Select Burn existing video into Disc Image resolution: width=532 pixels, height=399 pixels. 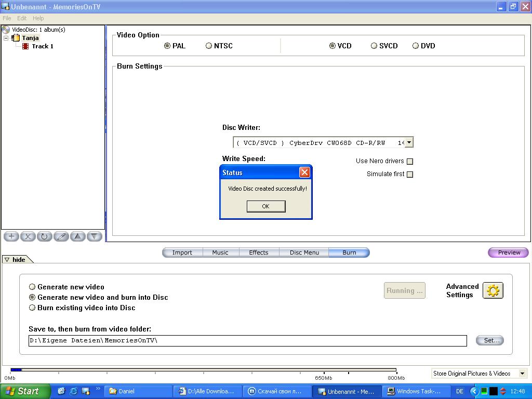32,308
